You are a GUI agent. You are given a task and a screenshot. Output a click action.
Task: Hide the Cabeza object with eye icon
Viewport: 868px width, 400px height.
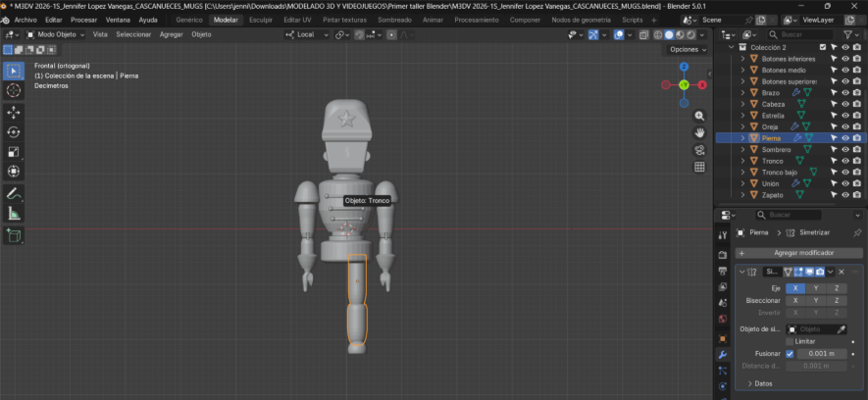tap(844, 104)
